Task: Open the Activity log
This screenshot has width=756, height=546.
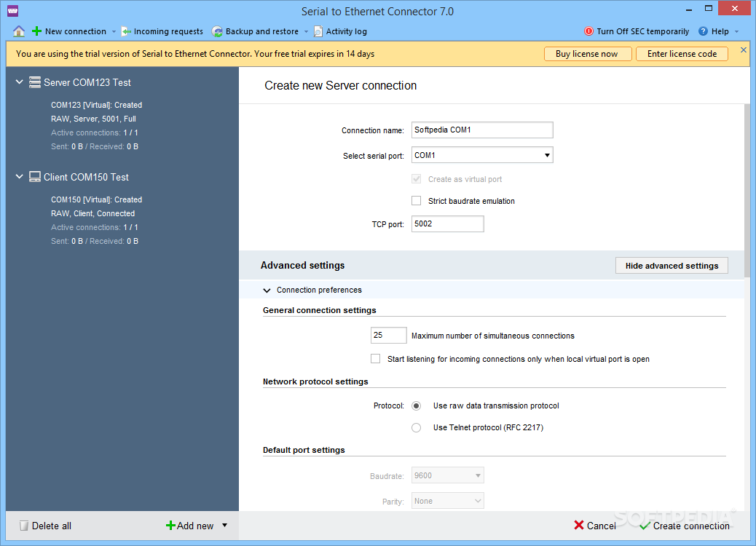Action: point(340,31)
